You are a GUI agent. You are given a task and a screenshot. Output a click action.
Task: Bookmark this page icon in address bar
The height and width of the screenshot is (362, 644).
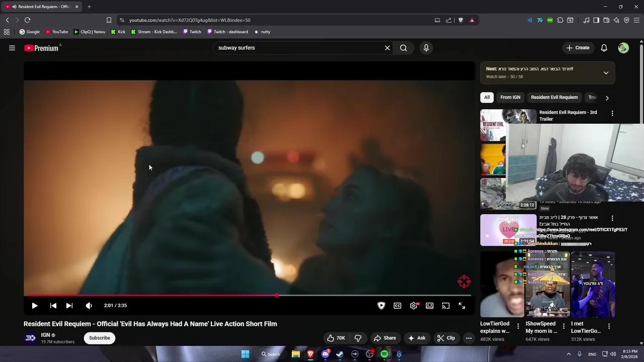(109, 20)
